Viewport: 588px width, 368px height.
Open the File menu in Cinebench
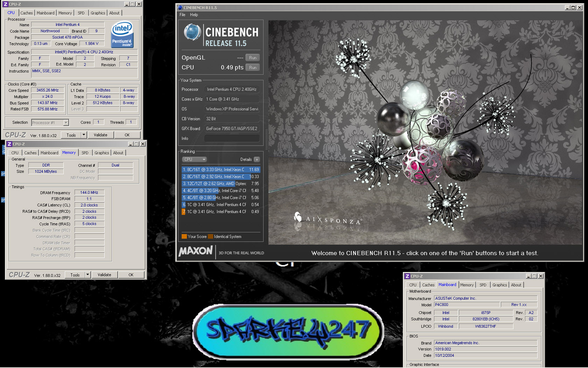(182, 15)
